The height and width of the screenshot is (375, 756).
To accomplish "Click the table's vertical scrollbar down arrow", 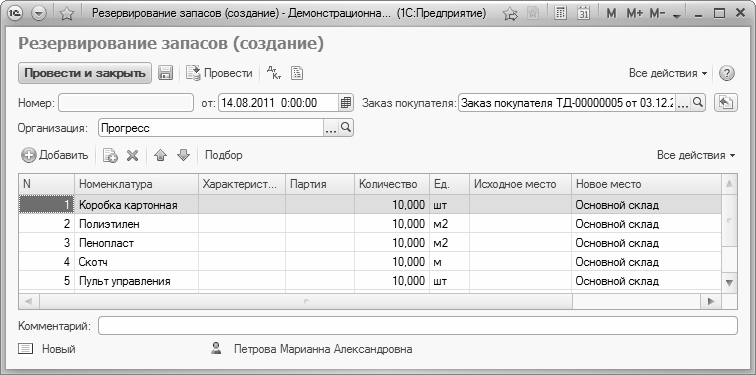I will (729, 282).
